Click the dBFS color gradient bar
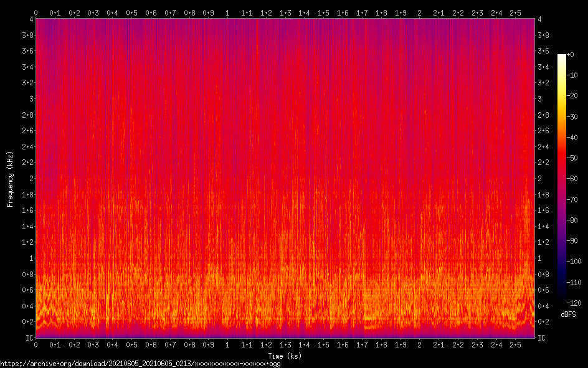The height and width of the screenshot is (368, 588). point(561,178)
